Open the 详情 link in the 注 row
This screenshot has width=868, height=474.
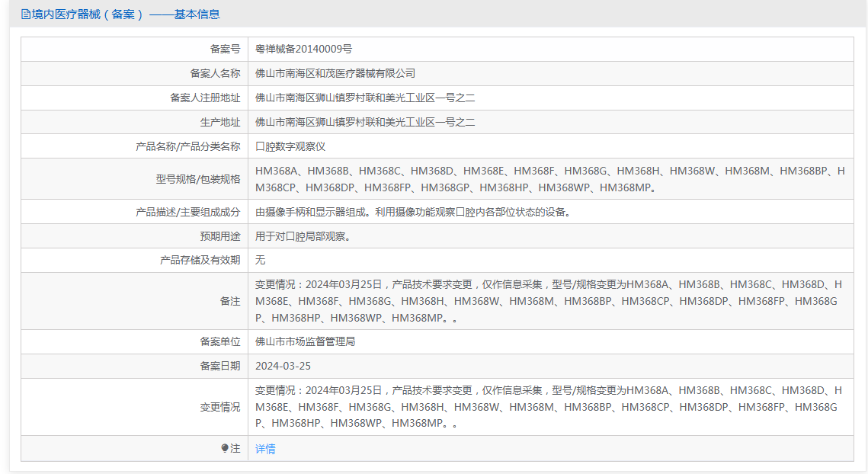tap(265, 449)
